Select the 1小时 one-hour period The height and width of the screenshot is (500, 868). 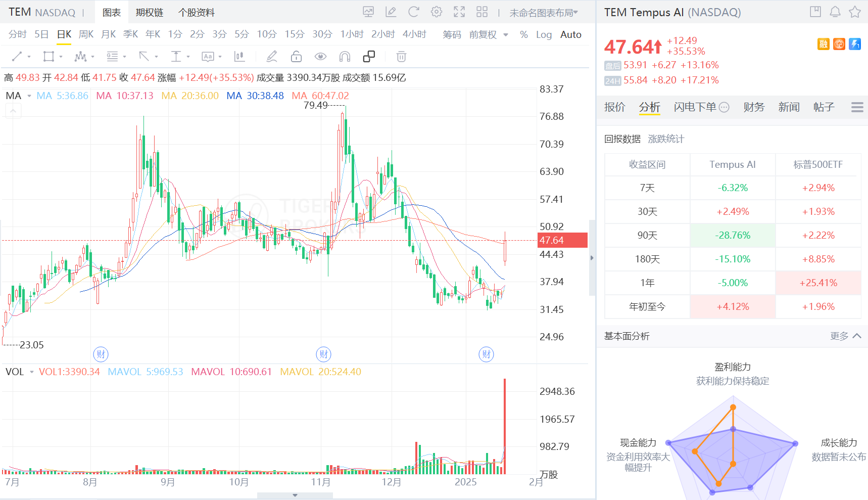pos(352,34)
